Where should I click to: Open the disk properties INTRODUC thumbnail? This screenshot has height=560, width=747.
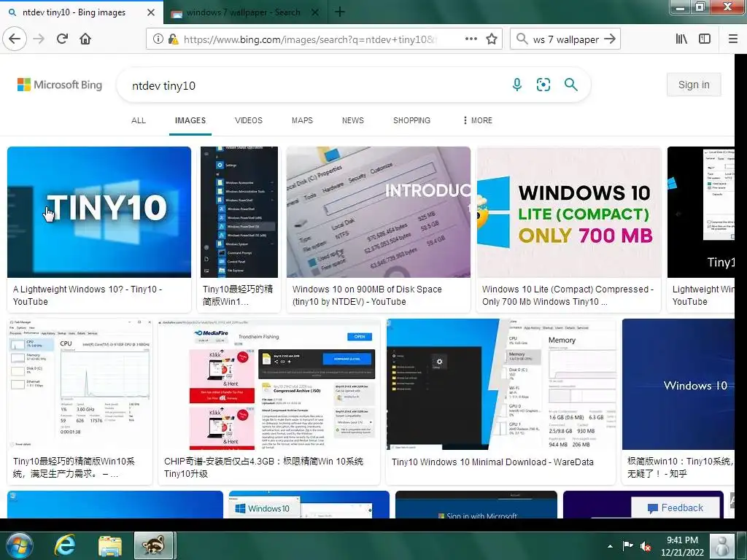[379, 212]
